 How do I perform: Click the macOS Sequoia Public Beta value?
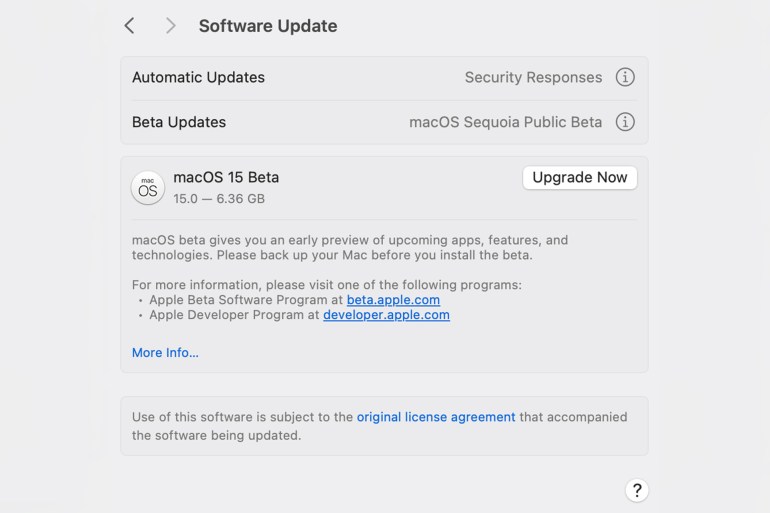[x=505, y=122]
